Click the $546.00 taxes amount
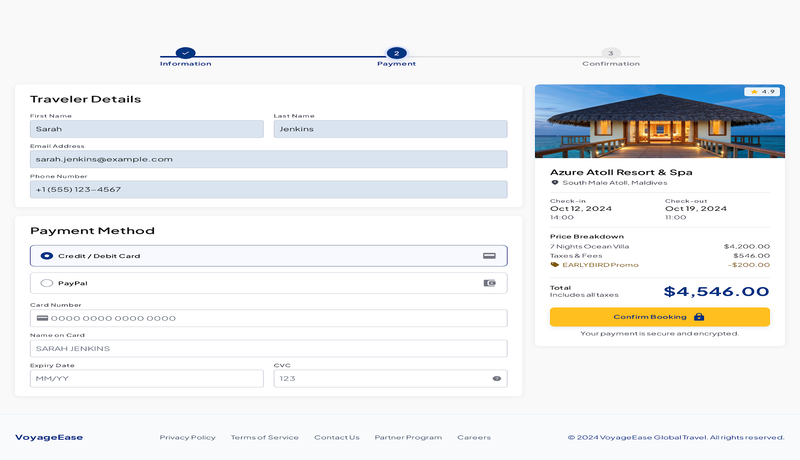 click(751, 255)
